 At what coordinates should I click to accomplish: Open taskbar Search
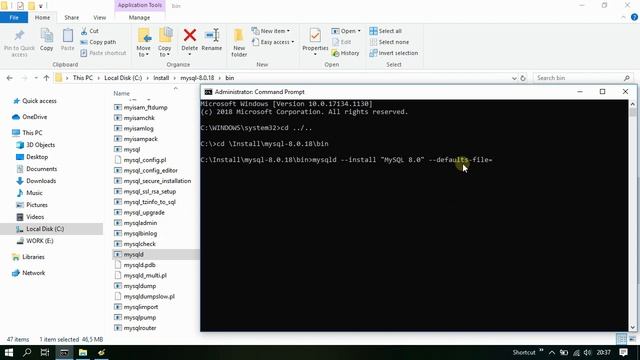click(x=27, y=352)
